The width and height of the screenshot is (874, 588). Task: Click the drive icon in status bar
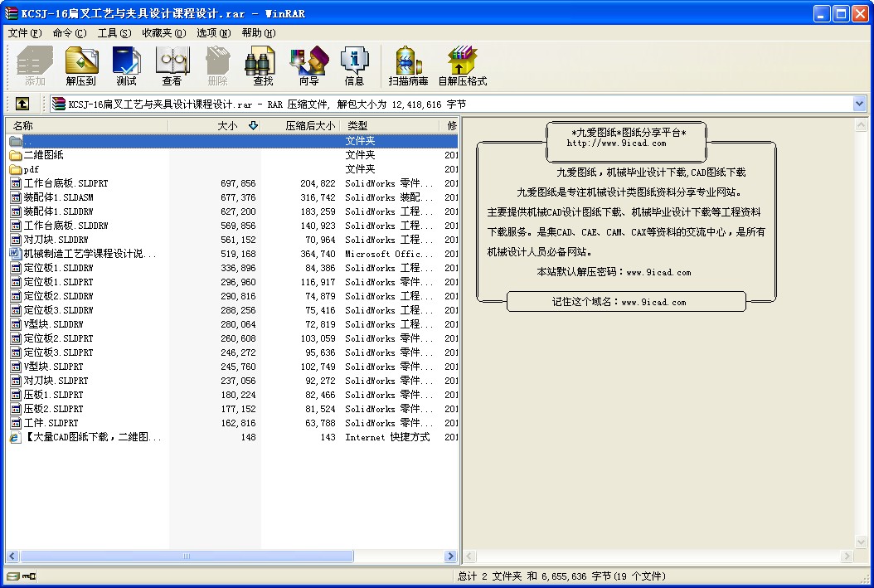pyautogui.click(x=12, y=576)
